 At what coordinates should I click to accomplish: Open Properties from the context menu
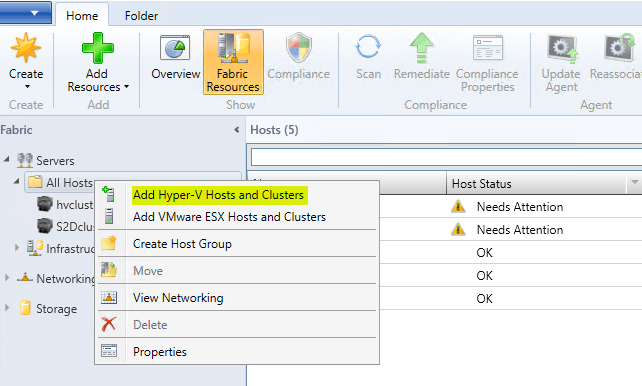(160, 352)
